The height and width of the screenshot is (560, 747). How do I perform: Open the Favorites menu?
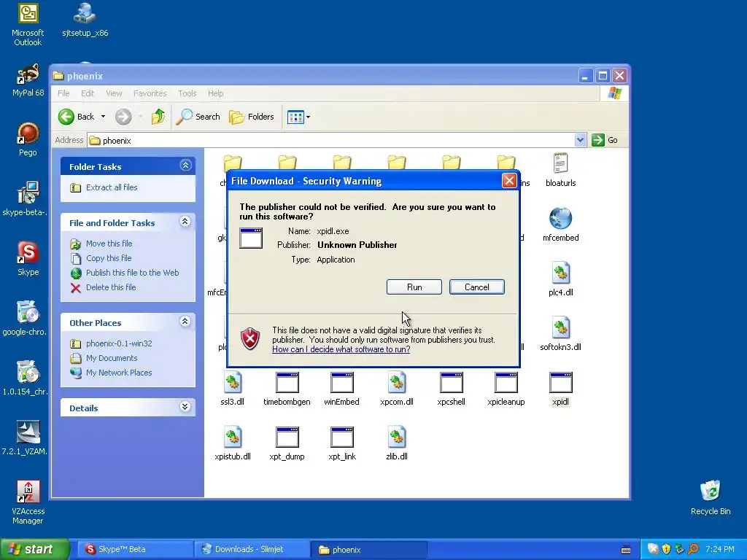point(150,93)
